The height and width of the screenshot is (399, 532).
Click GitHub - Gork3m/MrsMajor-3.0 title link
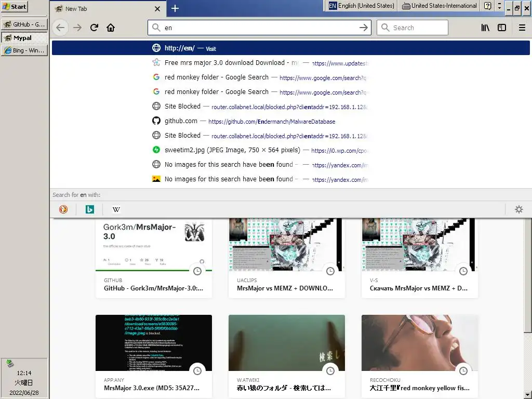pyautogui.click(x=153, y=288)
